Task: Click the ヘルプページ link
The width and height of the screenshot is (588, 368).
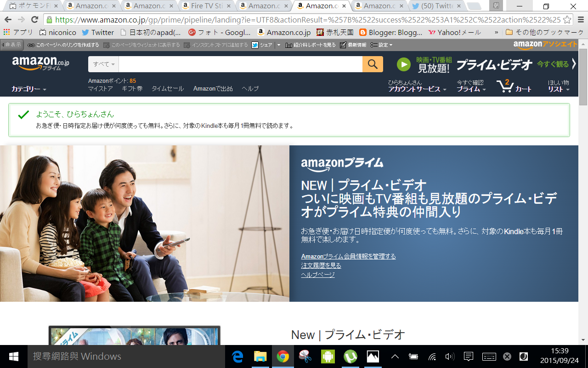Action: [318, 275]
